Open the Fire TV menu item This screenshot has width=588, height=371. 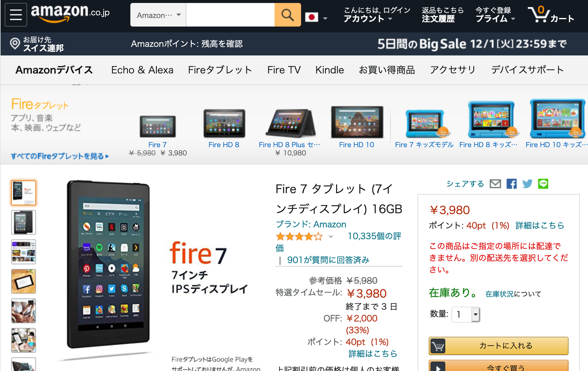click(x=284, y=70)
